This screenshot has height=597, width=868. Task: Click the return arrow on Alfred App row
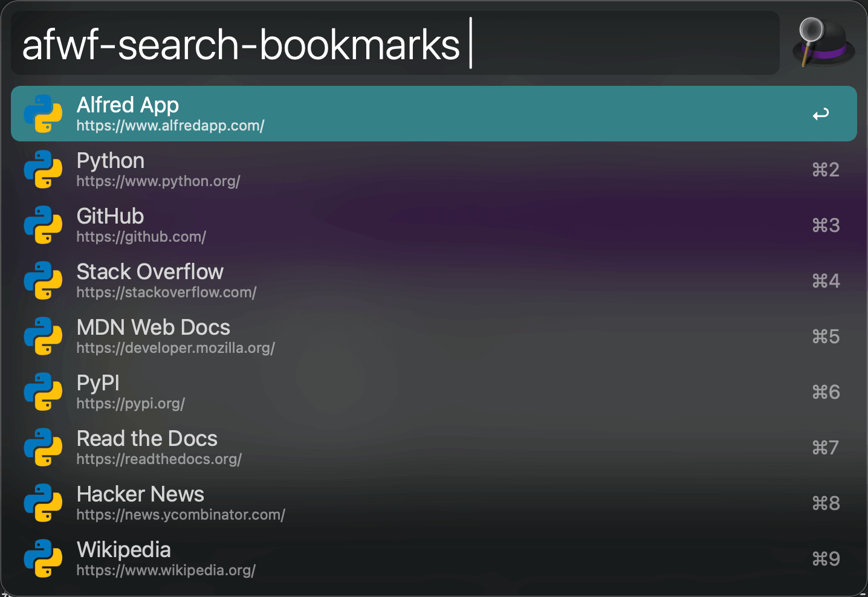[821, 114]
